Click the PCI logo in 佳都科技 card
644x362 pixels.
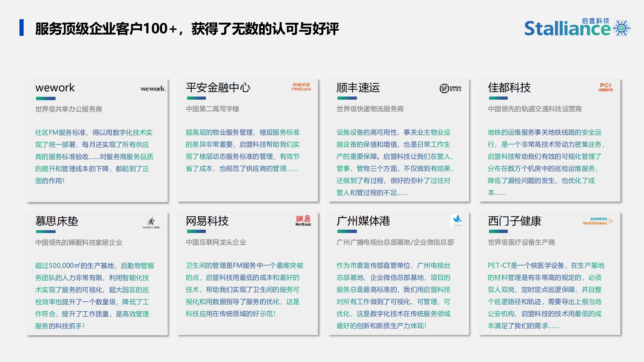pos(606,87)
